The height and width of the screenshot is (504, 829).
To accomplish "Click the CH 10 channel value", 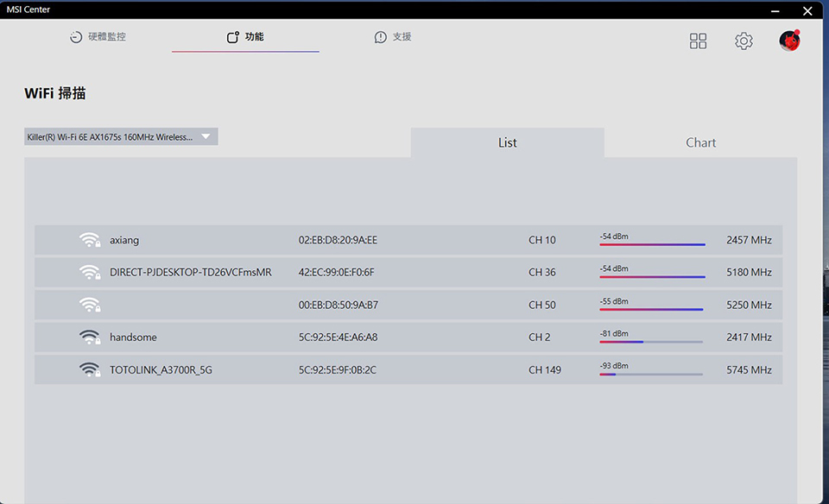I will (x=542, y=240).
